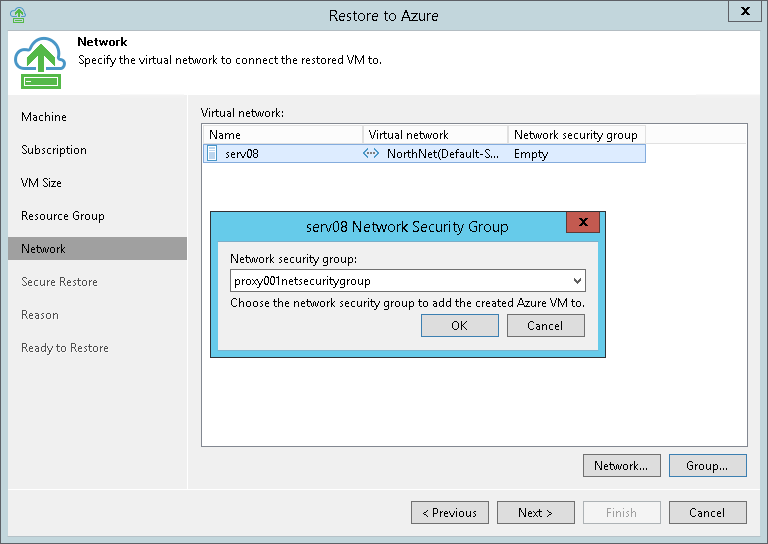Viewport: 768px width, 544px height.
Task: Sort by the Virtual network column header
Action: pos(435,135)
